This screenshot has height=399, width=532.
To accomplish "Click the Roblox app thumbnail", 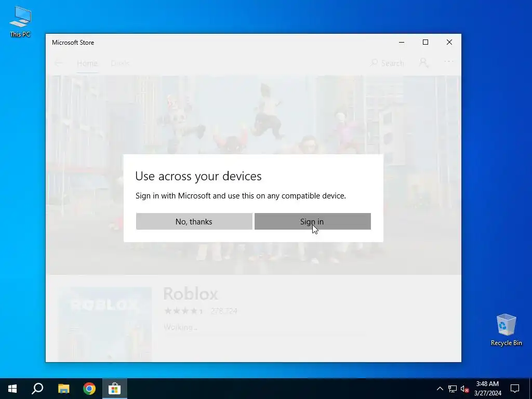I will 105,324.
